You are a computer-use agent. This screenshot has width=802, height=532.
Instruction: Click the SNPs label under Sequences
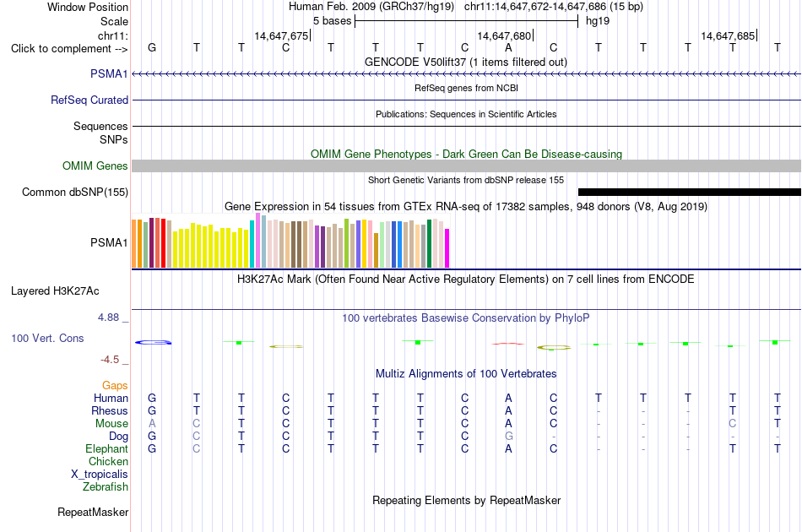click(114, 139)
